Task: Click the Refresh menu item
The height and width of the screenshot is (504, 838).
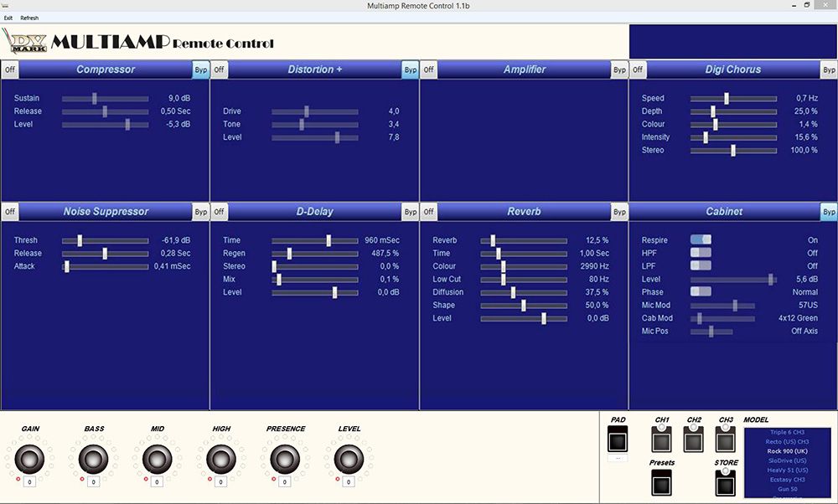Action: tap(29, 18)
